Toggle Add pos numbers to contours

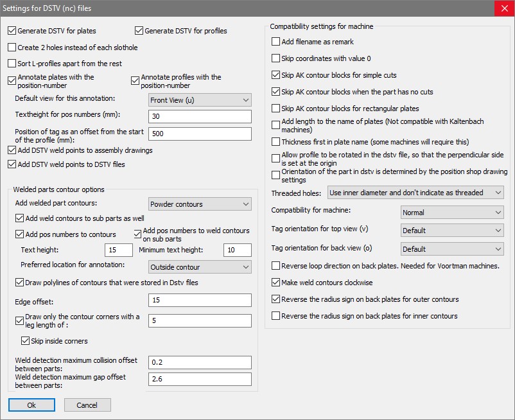tap(20, 234)
